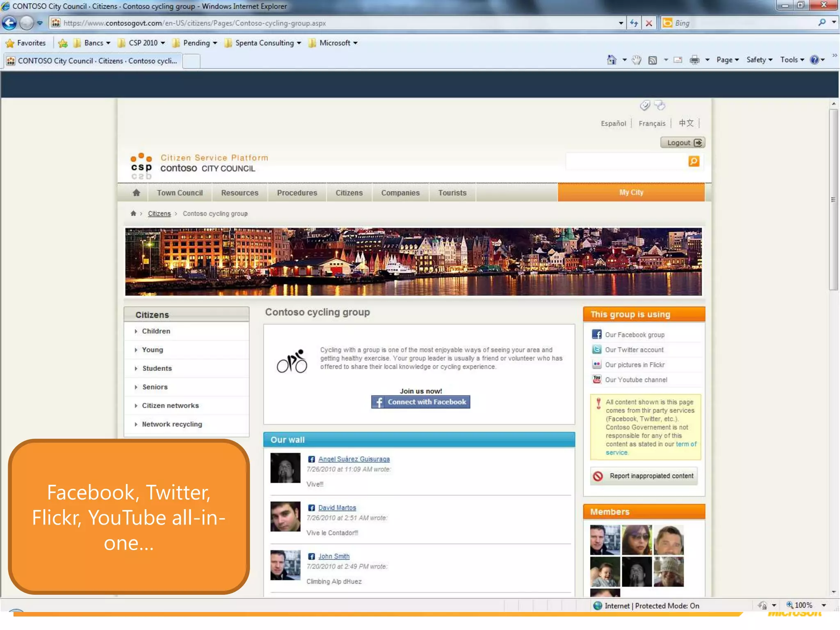
Task: Open the Town Council navigation tab
Action: pos(180,192)
